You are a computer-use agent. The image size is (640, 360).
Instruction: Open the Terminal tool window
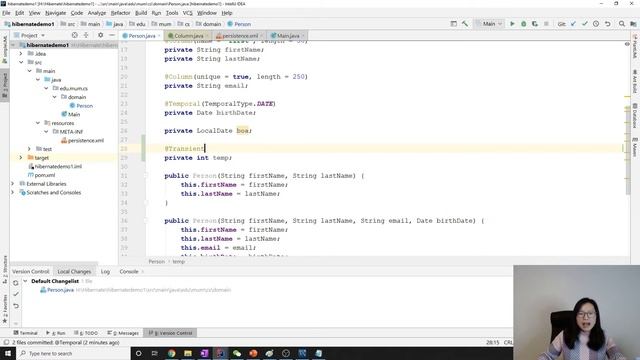click(x=25, y=333)
